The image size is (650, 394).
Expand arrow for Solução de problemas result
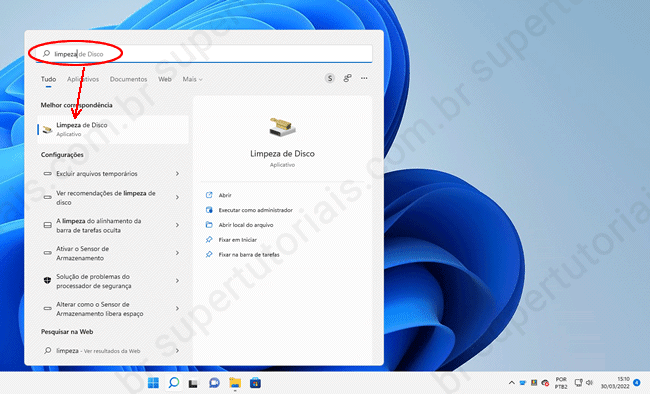177,281
